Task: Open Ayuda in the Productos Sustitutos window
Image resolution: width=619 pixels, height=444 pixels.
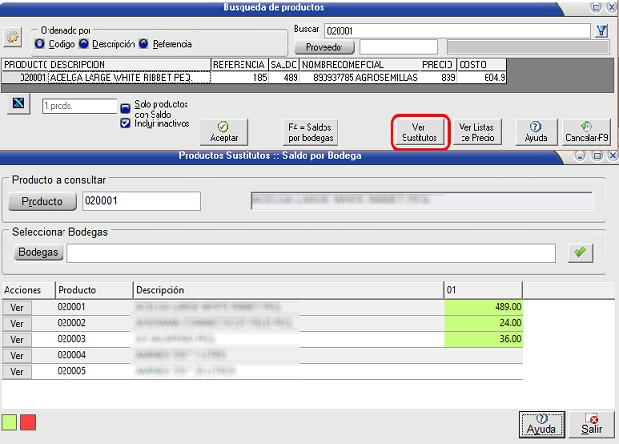Action: [x=541, y=424]
